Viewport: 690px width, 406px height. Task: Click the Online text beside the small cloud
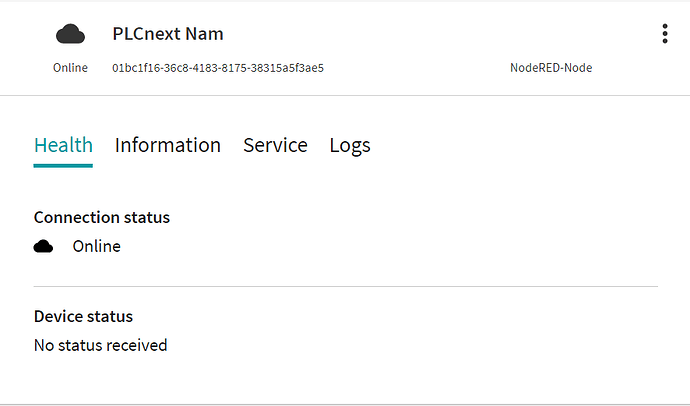point(96,246)
